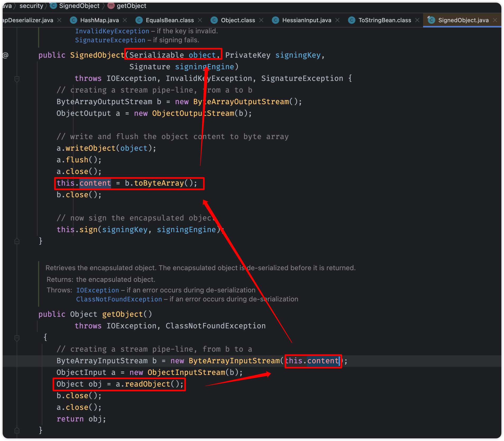Open the EqualsBean.class tab
This screenshot has height=441, width=504.
pyautogui.click(x=169, y=20)
